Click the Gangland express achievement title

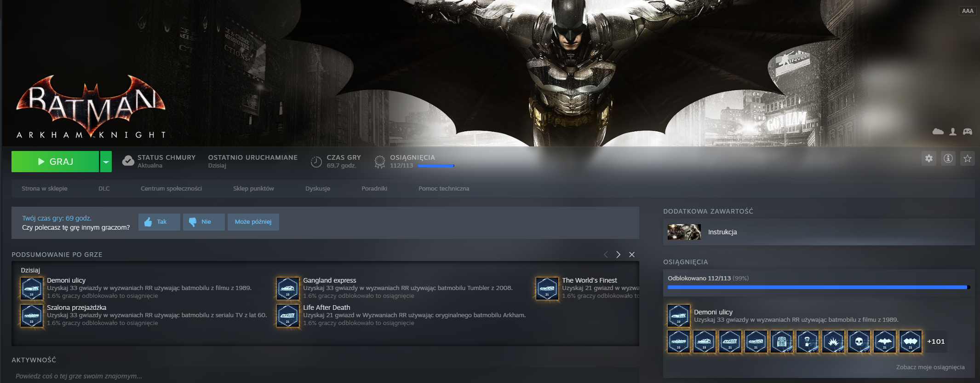pyautogui.click(x=330, y=280)
